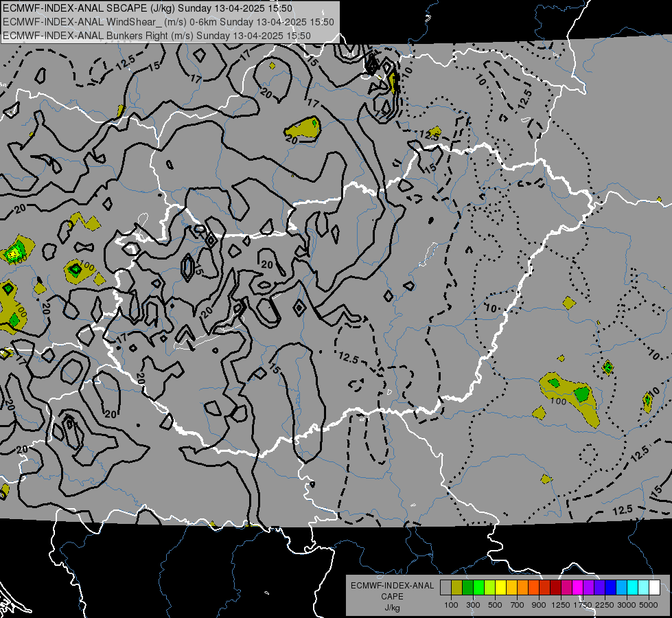Pick the pure yellow legend swatch
This screenshot has height=618, width=672.
click(500, 588)
